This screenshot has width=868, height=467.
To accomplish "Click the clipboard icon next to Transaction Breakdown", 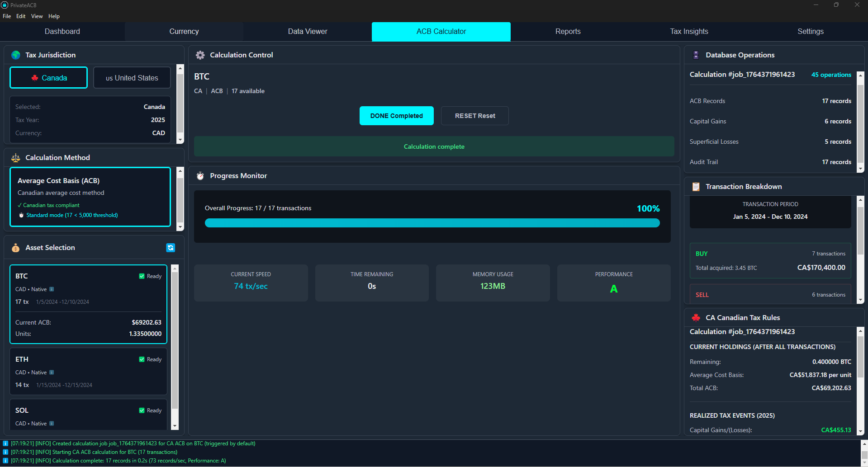I will 696,186.
